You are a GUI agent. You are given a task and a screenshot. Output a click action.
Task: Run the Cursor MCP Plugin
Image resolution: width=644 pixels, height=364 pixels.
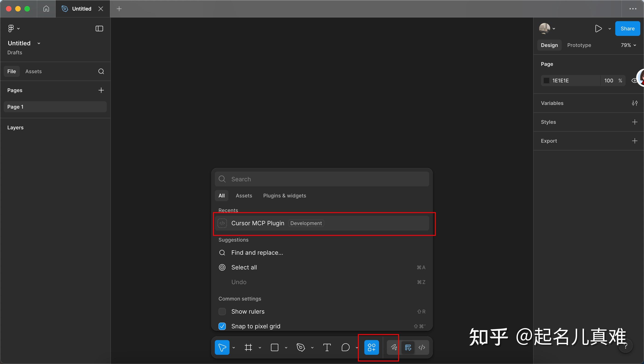(x=322, y=223)
